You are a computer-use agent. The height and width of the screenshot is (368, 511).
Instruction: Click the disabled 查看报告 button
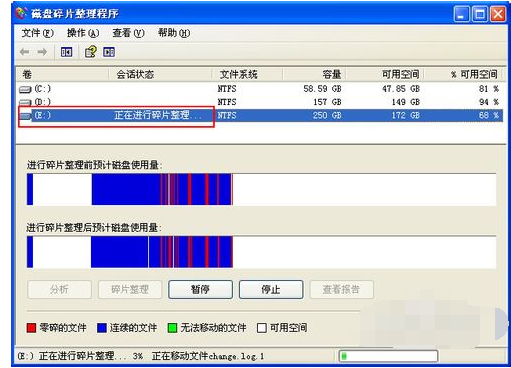[x=342, y=289]
